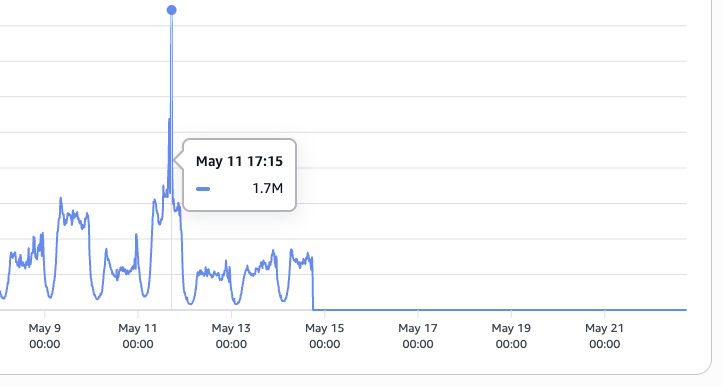Image resolution: width=722 pixels, height=386 pixels.
Task: Click the May 13 00:00 axis label
Action: tap(231, 336)
